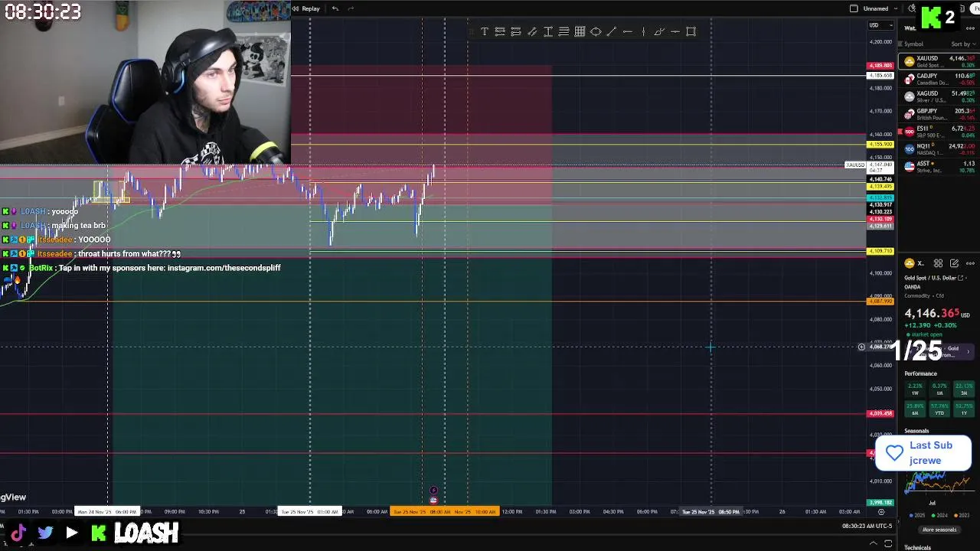Click the 3,998.182 green price label
Screen dimensions: 980x551
pos(880,503)
